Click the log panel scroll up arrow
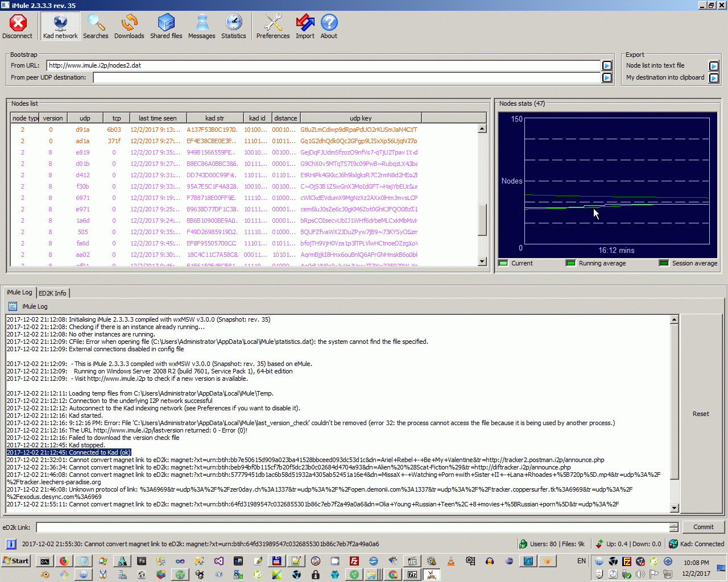The width and height of the screenshot is (728, 582). tap(675, 319)
